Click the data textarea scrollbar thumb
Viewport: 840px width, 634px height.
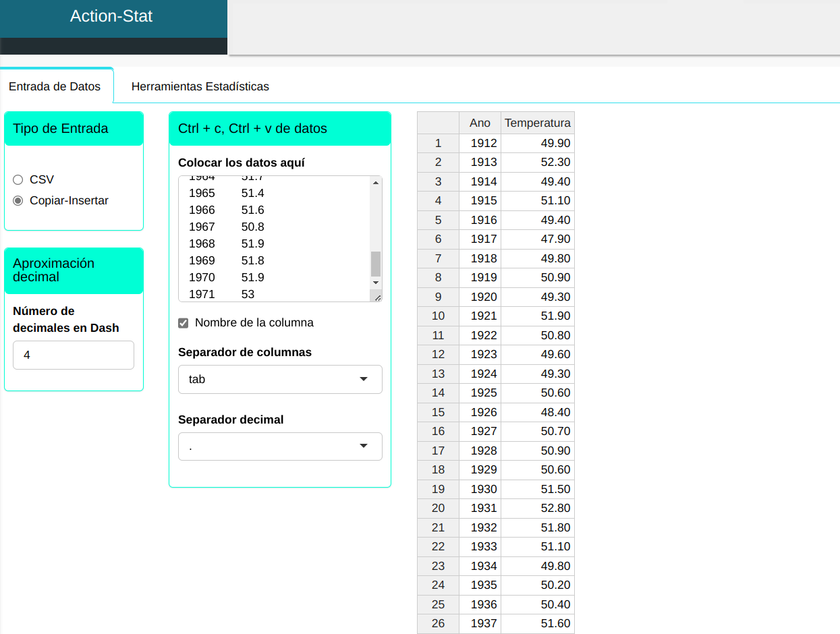click(376, 263)
